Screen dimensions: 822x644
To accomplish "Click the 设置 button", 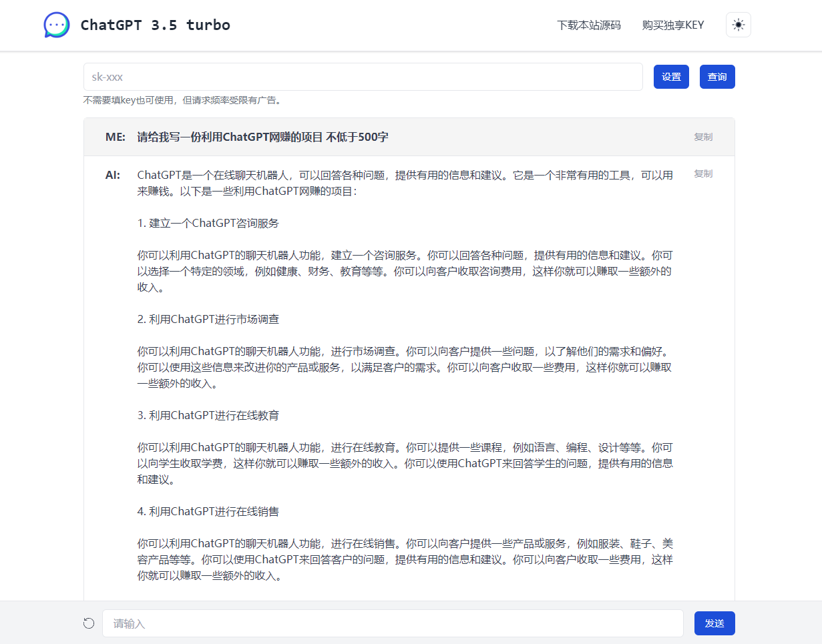I will click(x=671, y=77).
